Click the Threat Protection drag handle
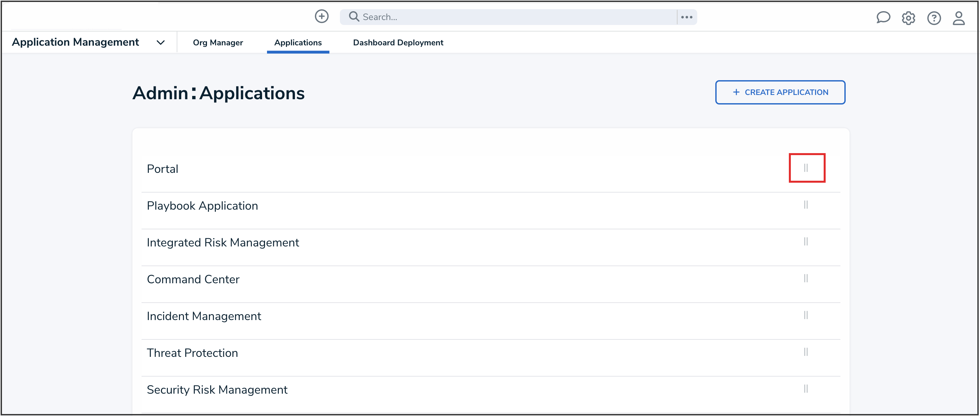 (x=806, y=352)
